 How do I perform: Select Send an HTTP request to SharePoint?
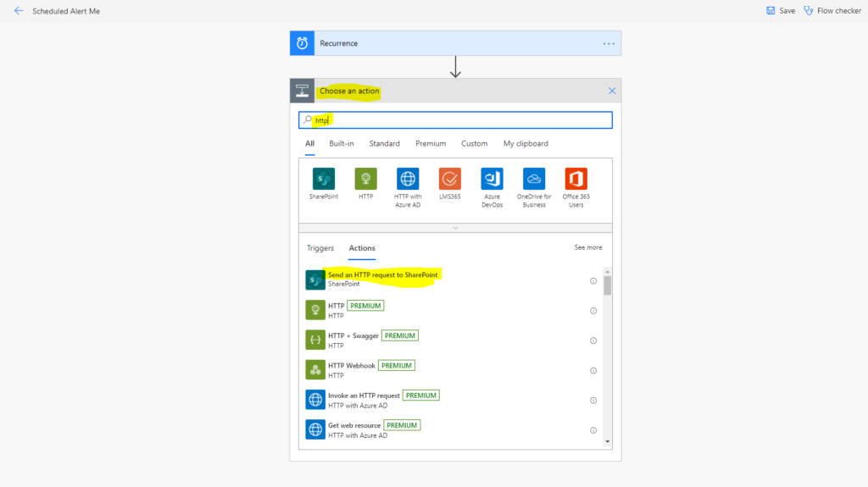(451, 279)
